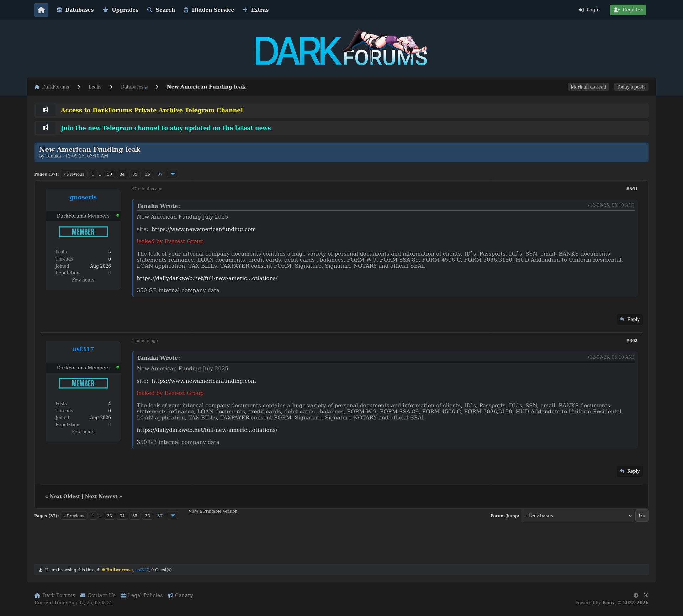Reply to usf317 post #362
Image resolution: width=683 pixels, height=616 pixels.
[x=630, y=471]
